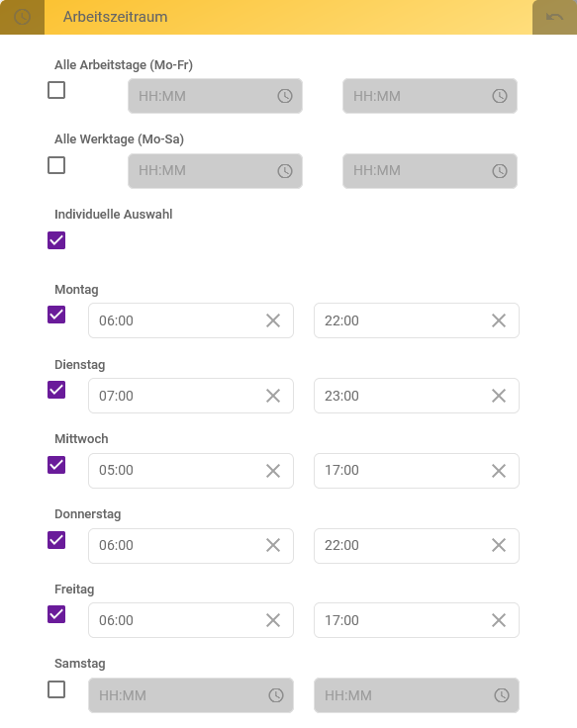
Task: Click the undo arrow icon in header
Action: [554, 17]
